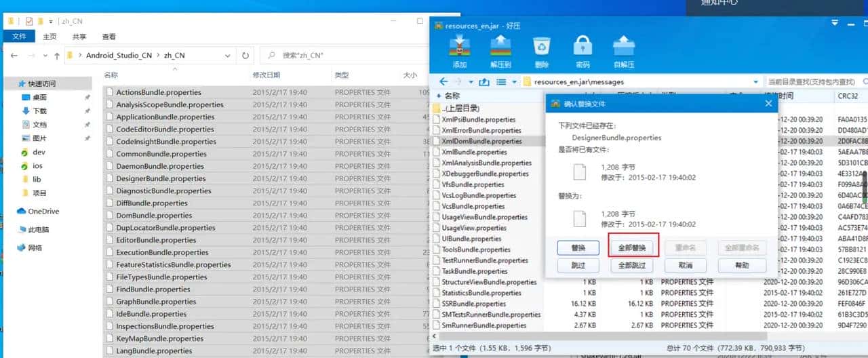Viewport: 868px width, 358px height.
Task: Select DesignerBundle.properties in Explorer list
Action: (x=161, y=179)
